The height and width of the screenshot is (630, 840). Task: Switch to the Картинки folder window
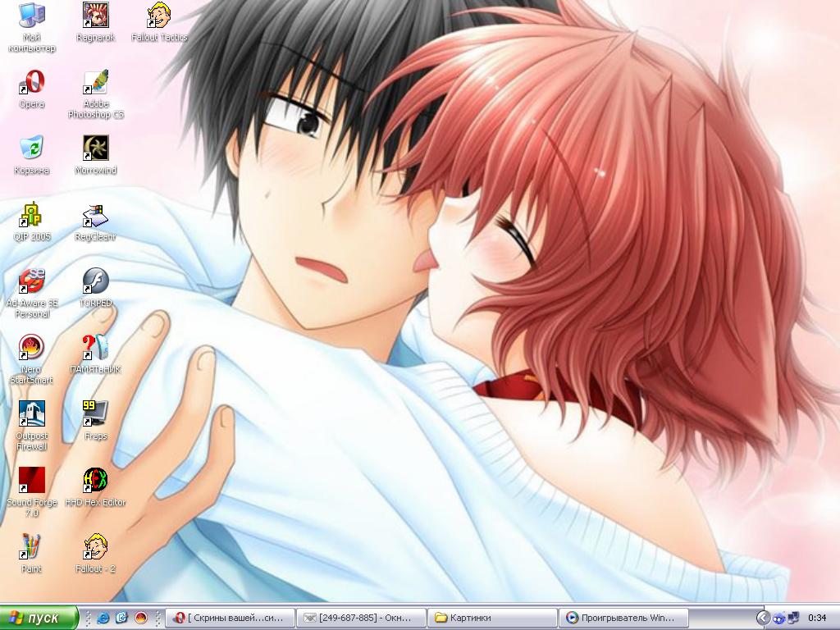coord(493,618)
